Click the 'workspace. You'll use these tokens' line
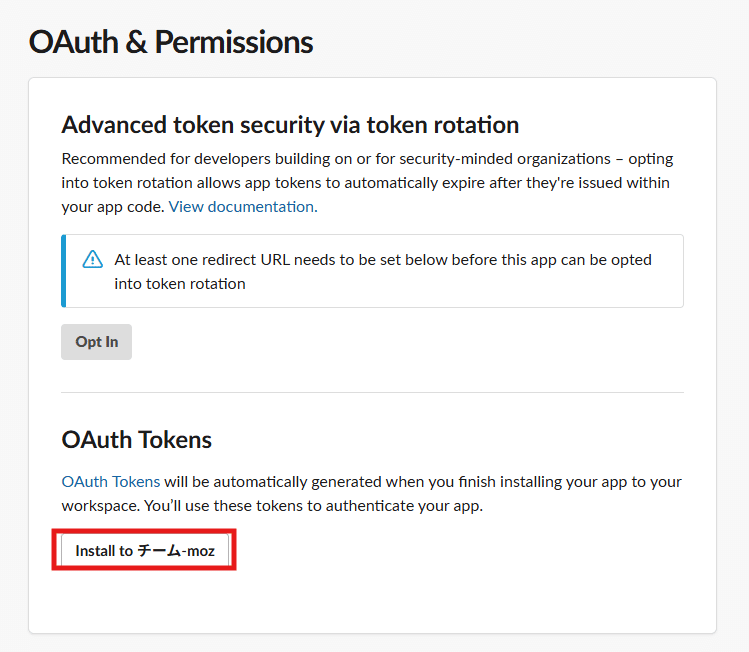 272,506
